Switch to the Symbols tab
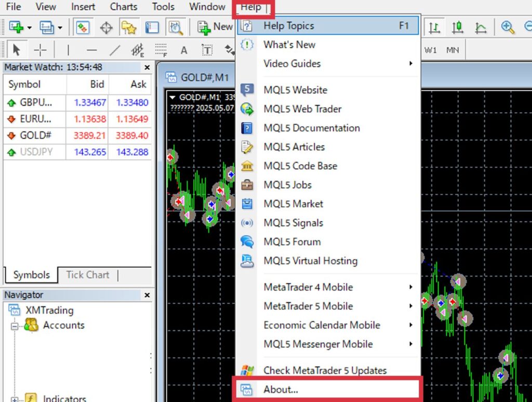Viewport: 532px width, 402px height. (31, 275)
